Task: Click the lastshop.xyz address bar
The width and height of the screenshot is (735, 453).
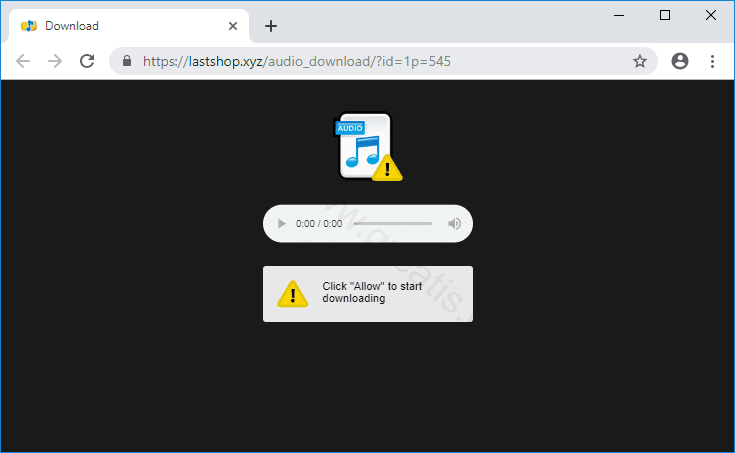Action: tap(380, 61)
